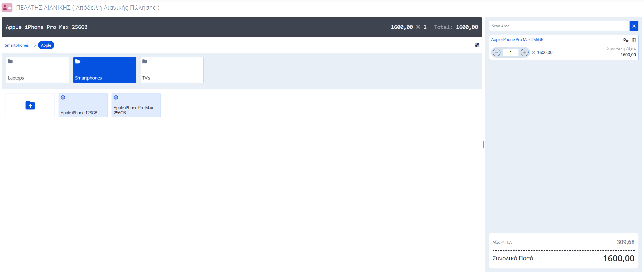The width and height of the screenshot is (644, 273).
Task: Open item settings gears for iPhone Pro Max
Action: click(626, 40)
